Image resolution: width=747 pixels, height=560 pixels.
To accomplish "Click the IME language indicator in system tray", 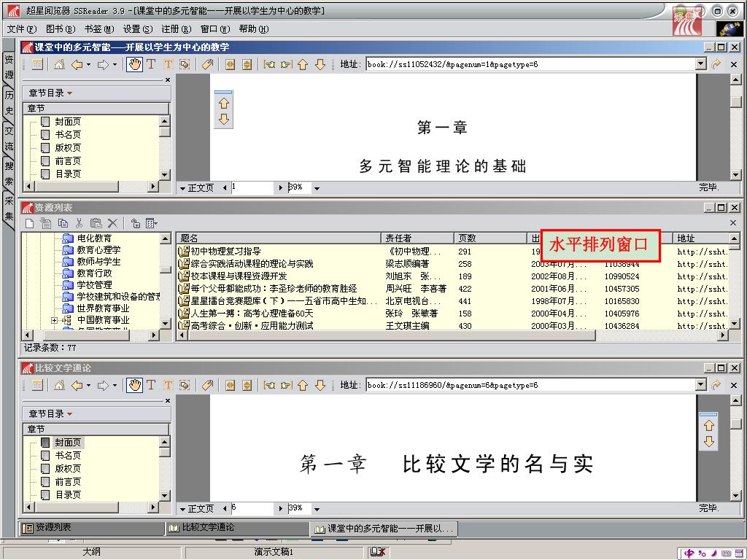I will 689,553.
